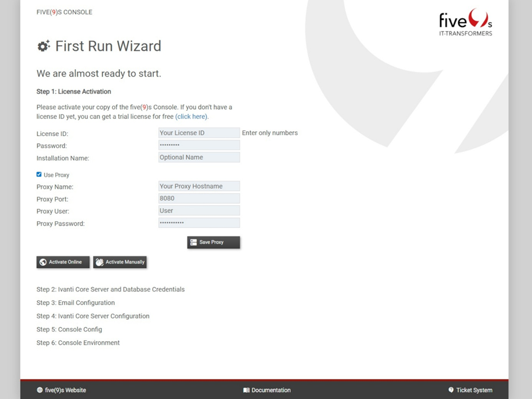Screen dimensions: 532x399
Task: Click the server icon on Save Proxy
Action: pyautogui.click(x=194, y=242)
